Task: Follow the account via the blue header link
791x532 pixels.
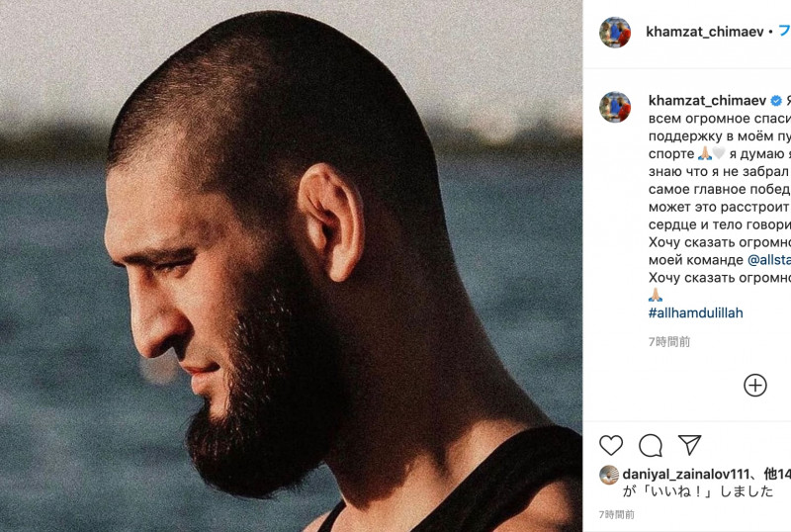Action: 785,32
